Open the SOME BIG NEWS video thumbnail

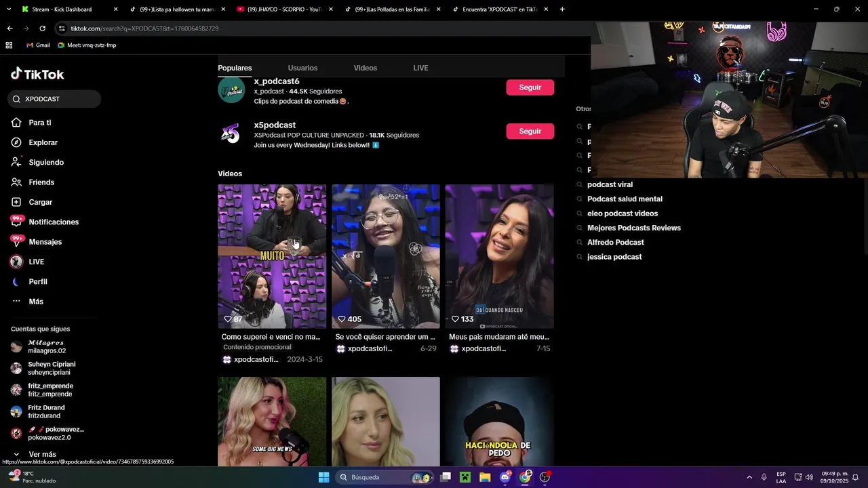pos(272,422)
